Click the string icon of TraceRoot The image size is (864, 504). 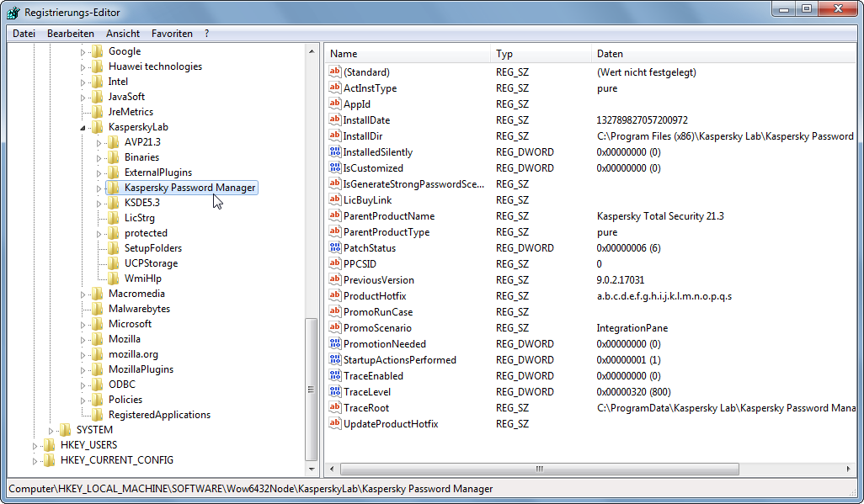[x=334, y=407]
